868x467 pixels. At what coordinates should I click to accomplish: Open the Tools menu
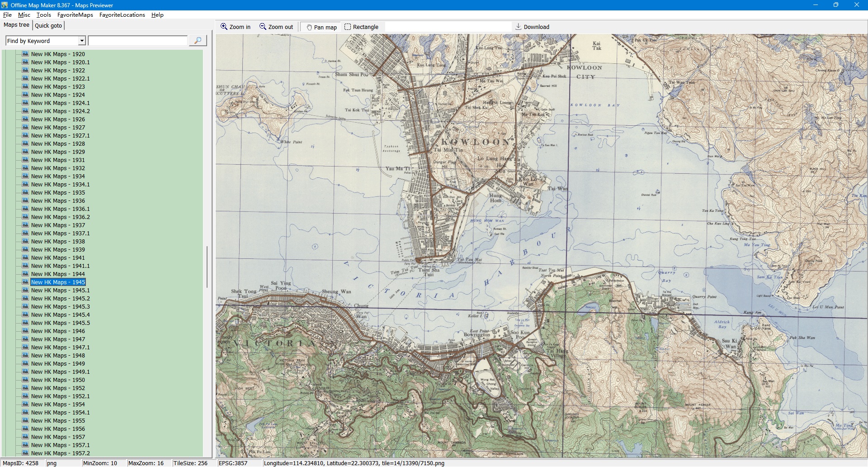tap(44, 15)
